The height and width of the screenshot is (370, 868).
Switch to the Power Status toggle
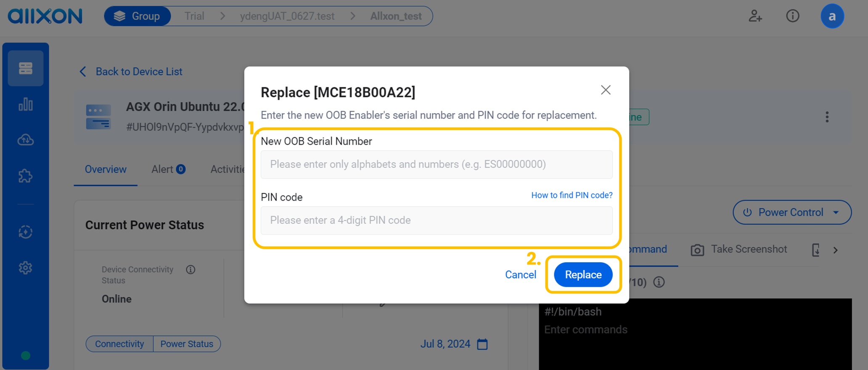187,344
